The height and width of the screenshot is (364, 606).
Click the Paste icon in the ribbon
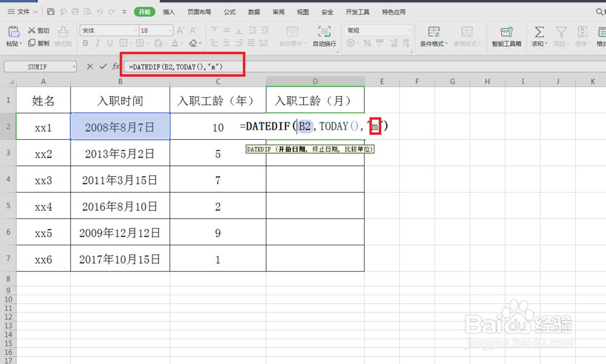click(13, 31)
